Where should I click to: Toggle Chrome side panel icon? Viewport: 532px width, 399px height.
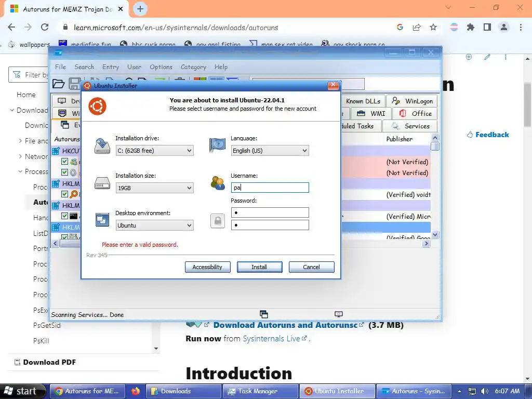[487, 27]
